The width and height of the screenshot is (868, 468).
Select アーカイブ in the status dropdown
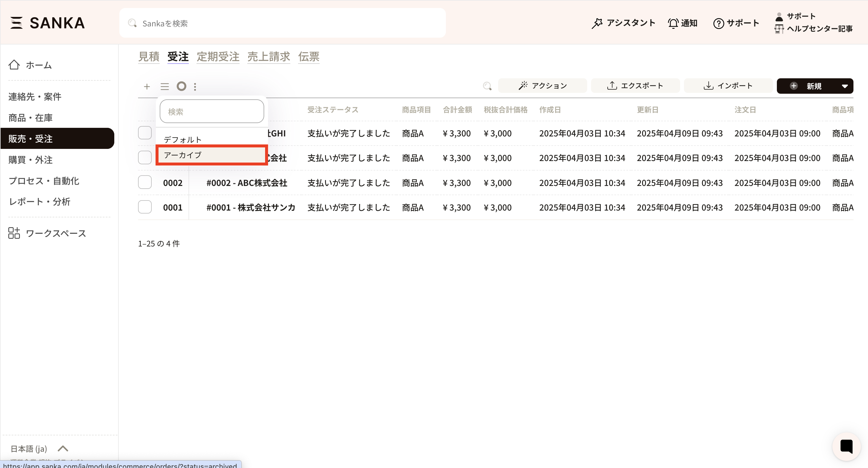212,155
